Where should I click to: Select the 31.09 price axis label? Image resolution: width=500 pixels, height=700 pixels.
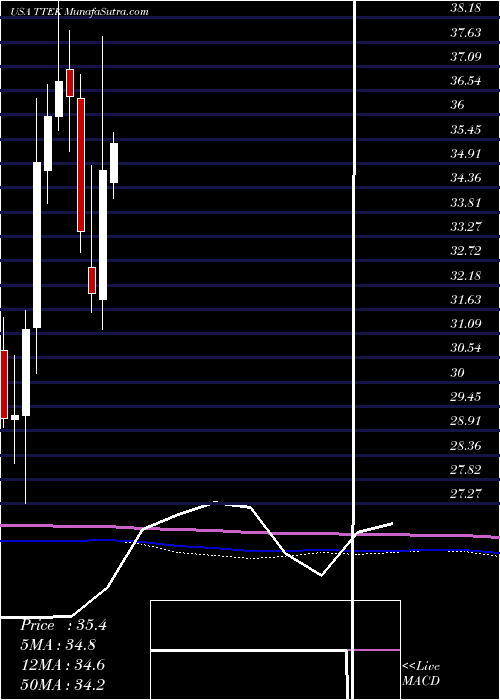466,324
